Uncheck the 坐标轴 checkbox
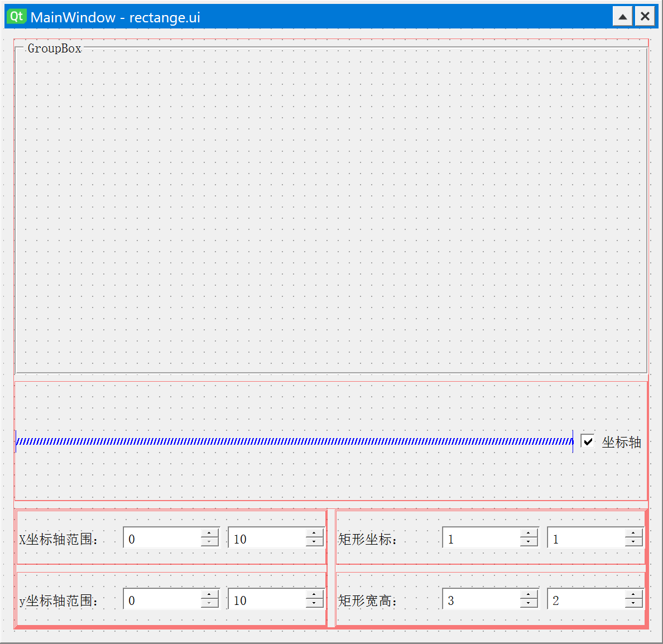The width and height of the screenshot is (663, 644). click(x=587, y=441)
